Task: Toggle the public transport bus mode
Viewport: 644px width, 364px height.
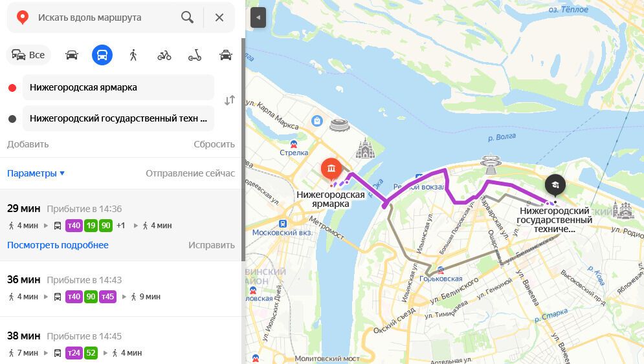Action: pyautogui.click(x=102, y=55)
